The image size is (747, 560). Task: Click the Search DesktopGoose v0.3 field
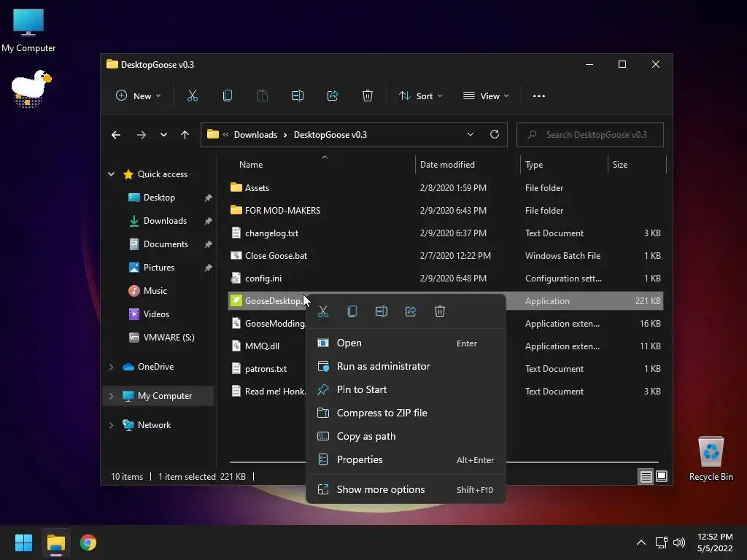(x=589, y=135)
